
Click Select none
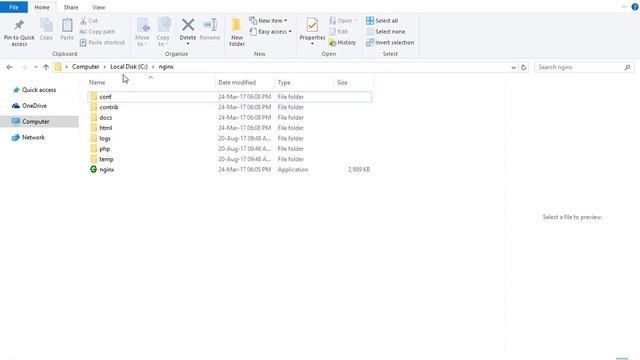[386, 32]
